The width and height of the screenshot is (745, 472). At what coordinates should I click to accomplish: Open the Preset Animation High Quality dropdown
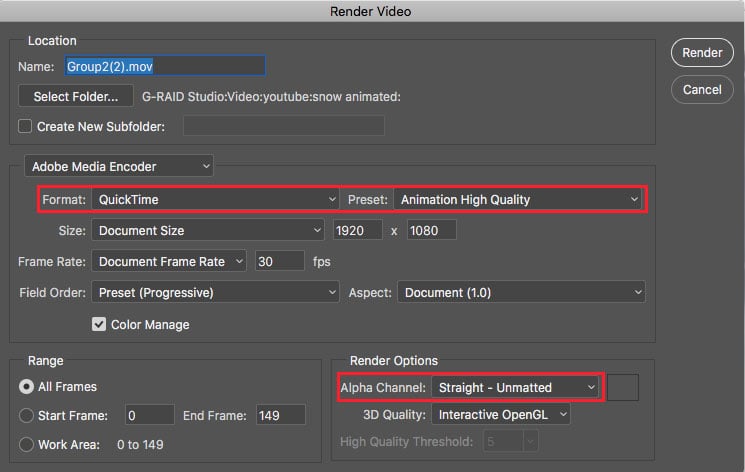517,200
